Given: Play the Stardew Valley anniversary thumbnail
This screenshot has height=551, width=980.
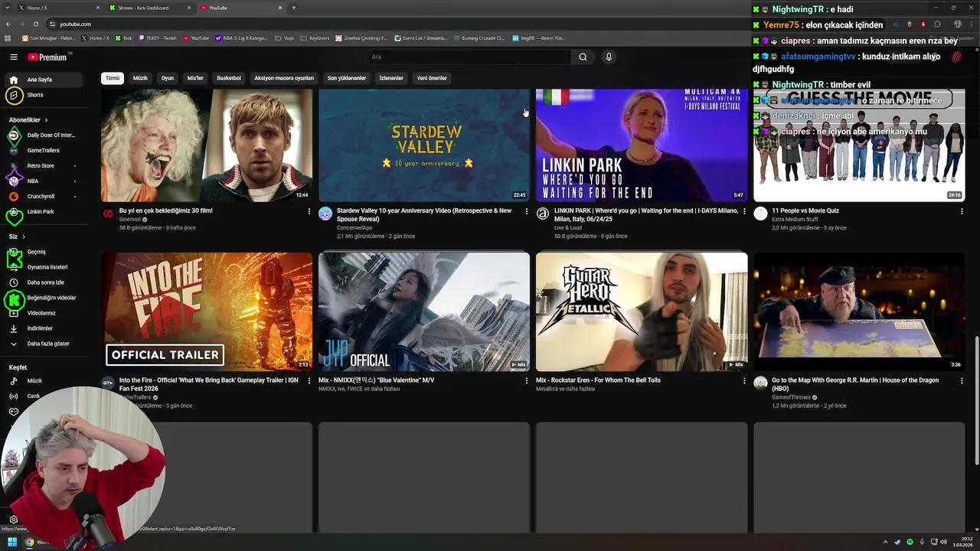Looking at the screenshot, I should tap(424, 145).
